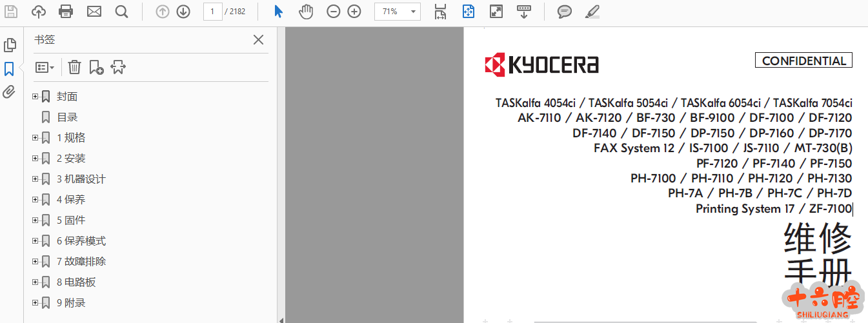Viewport: 868px width, 323px height.
Task: Toggle the attachments paperclip panel
Action: click(x=9, y=92)
